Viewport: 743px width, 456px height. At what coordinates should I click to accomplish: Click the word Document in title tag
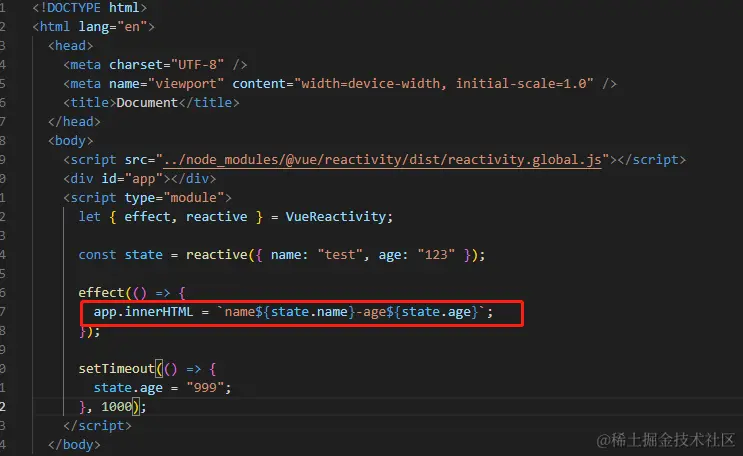[x=147, y=103]
